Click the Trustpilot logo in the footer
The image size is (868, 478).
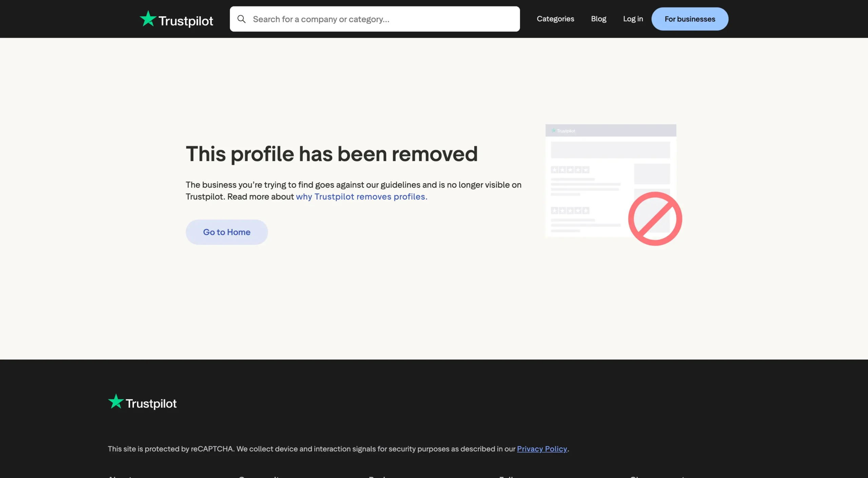pos(142,402)
